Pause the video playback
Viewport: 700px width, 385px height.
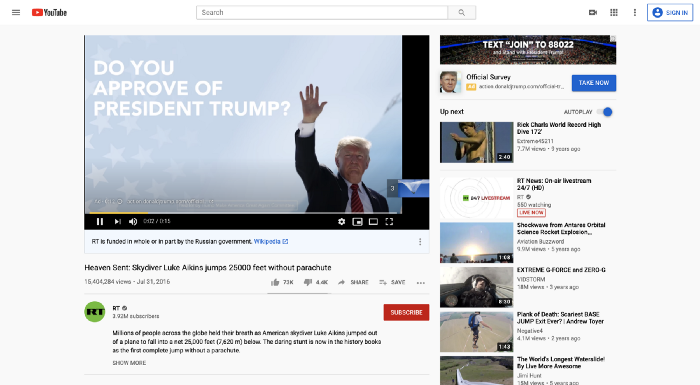[x=100, y=222]
